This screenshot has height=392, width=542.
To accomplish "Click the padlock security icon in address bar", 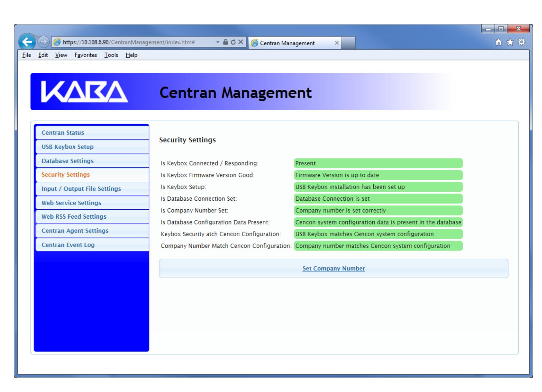I will point(226,42).
